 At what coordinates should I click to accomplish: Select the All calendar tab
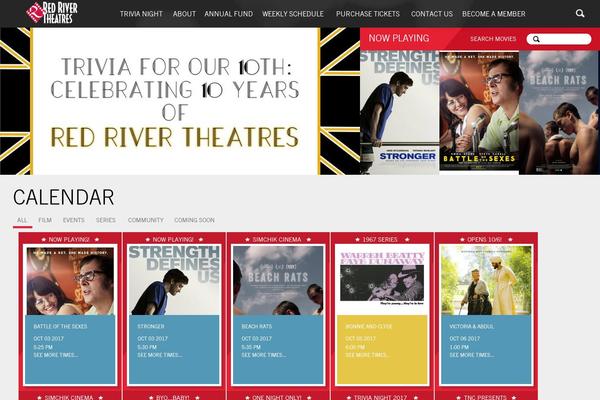point(22,220)
